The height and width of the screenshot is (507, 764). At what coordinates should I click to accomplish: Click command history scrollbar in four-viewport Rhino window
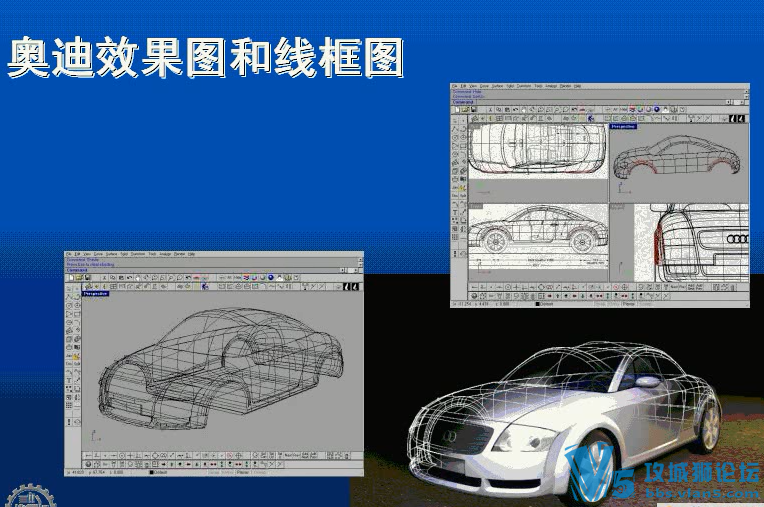click(x=746, y=94)
